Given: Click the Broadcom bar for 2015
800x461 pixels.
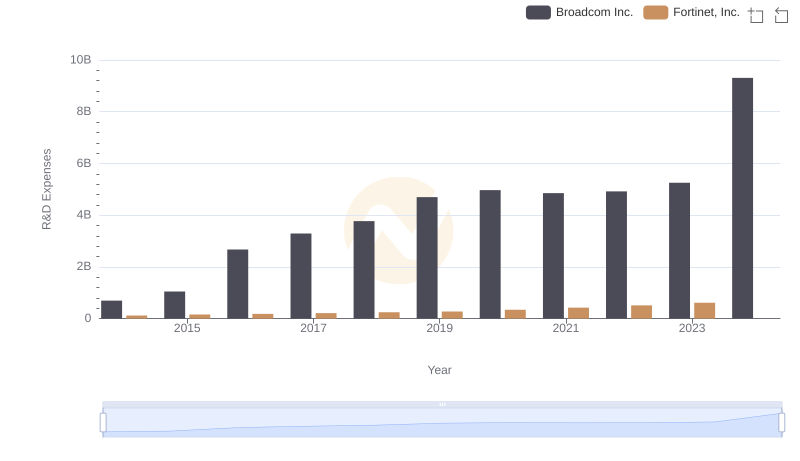Looking at the screenshot, I should 174,305.
